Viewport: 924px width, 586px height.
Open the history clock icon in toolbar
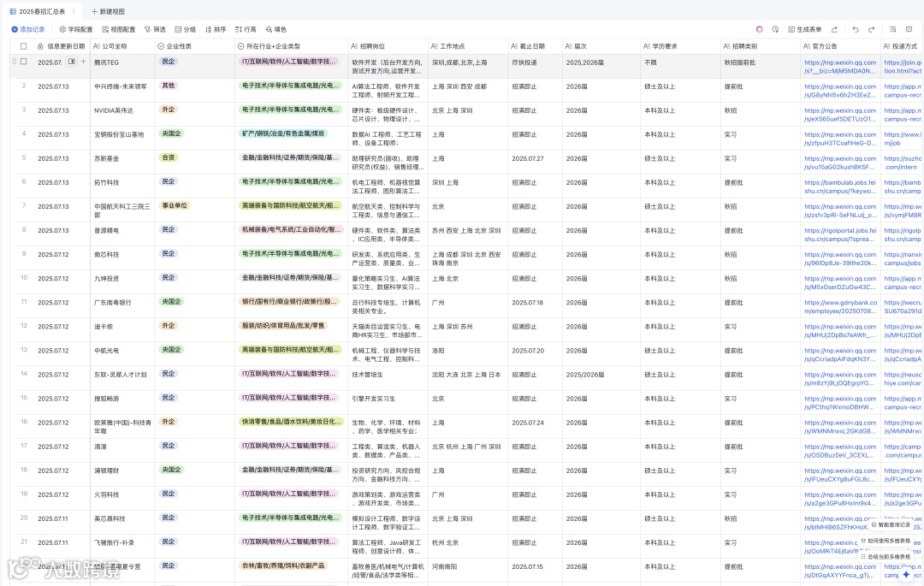(775, 29)
